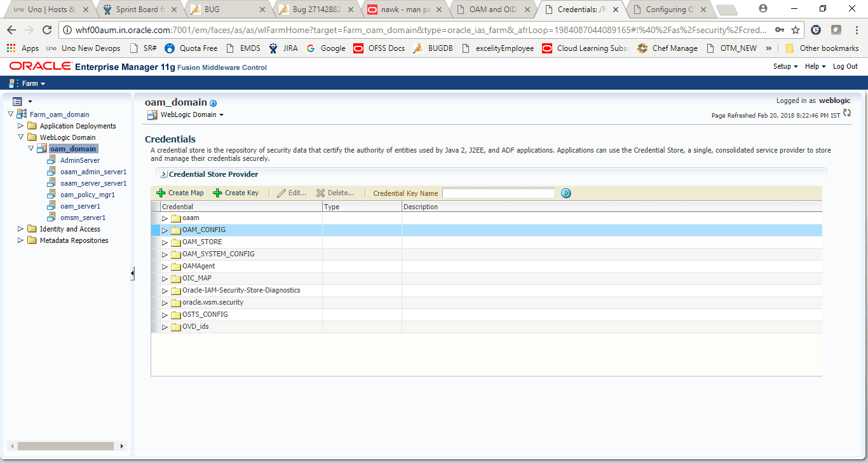Viewport: 868px width, 463px height.
Task: Expand the oaam credential map
Action: pos(165,218)
